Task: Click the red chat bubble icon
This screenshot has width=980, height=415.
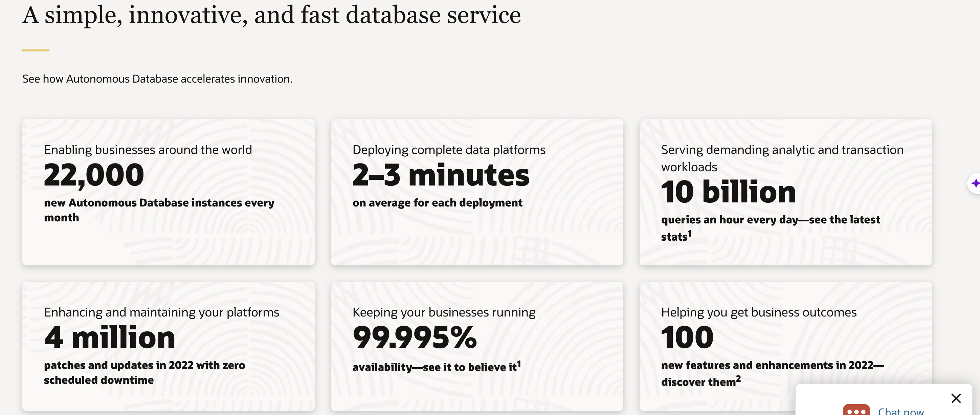Action: tap(856, 410)
